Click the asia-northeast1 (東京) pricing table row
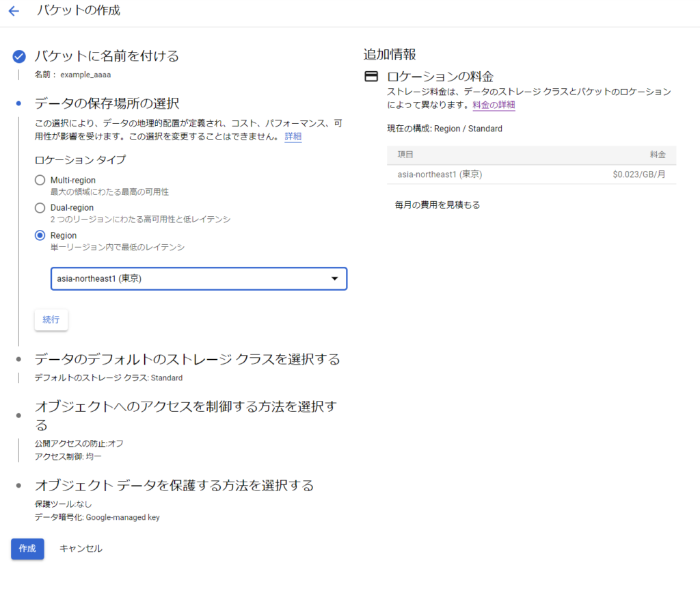Viewport: 700px width, 589px height. pos(531,174)
